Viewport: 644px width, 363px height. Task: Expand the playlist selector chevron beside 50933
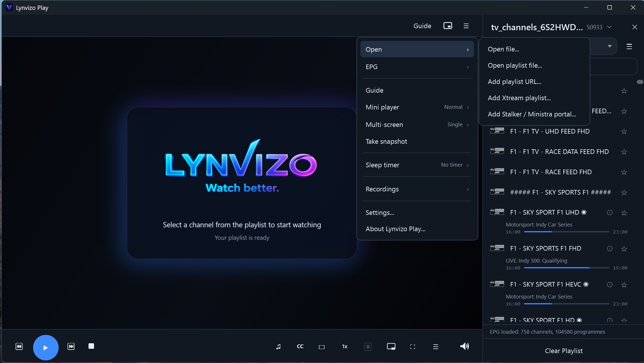[609, 27]
